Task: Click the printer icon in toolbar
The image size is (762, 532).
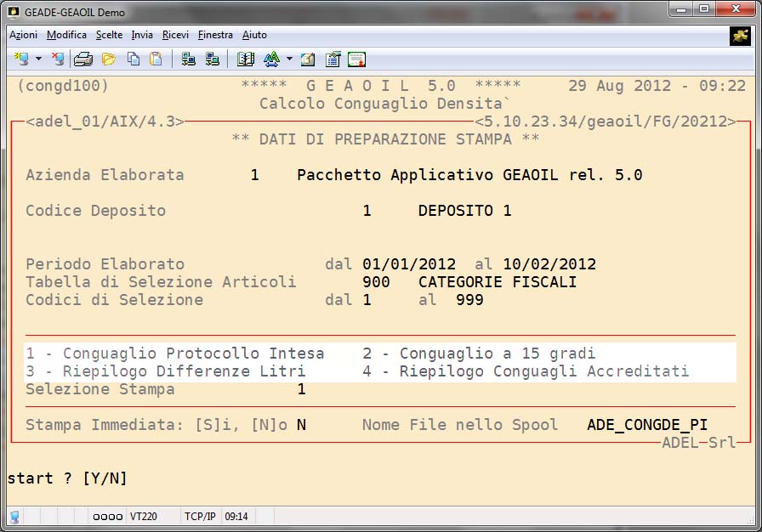Action: pos(82,59)
